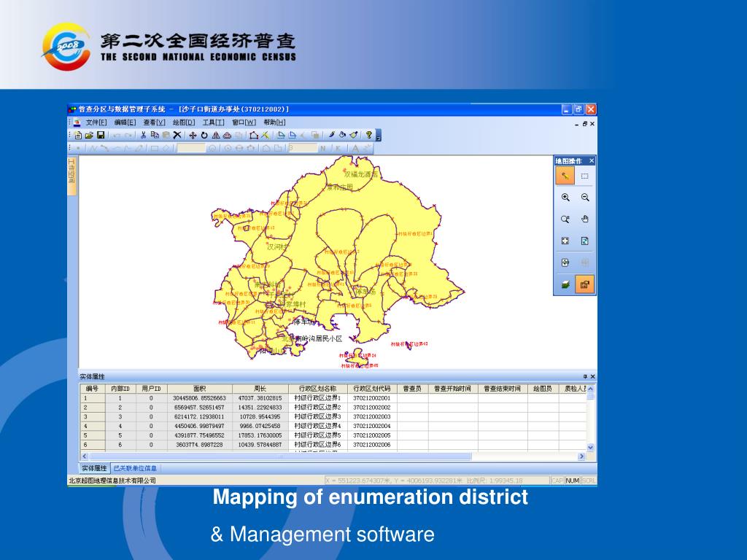This screenshot has height=560, width=747.
Task: Click the 周长 column header
Action: click(260, 389)
